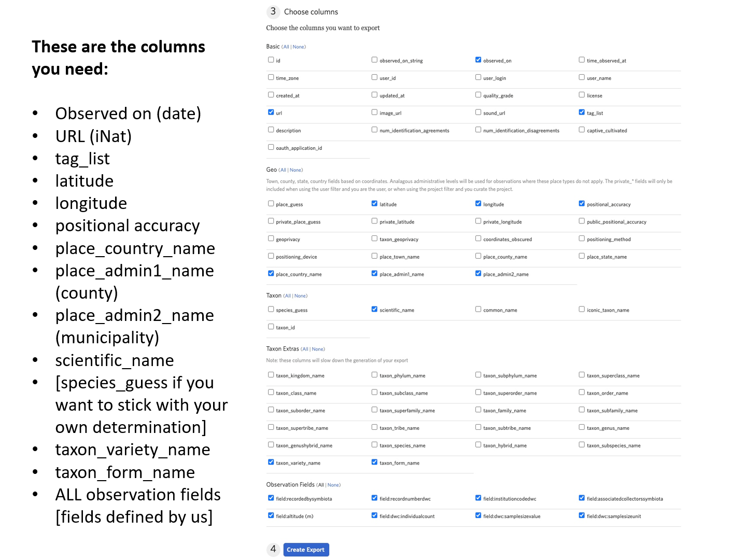Enable the place_guess column
Viewport: 746px width, 560px height.
(x=271, y=203)
